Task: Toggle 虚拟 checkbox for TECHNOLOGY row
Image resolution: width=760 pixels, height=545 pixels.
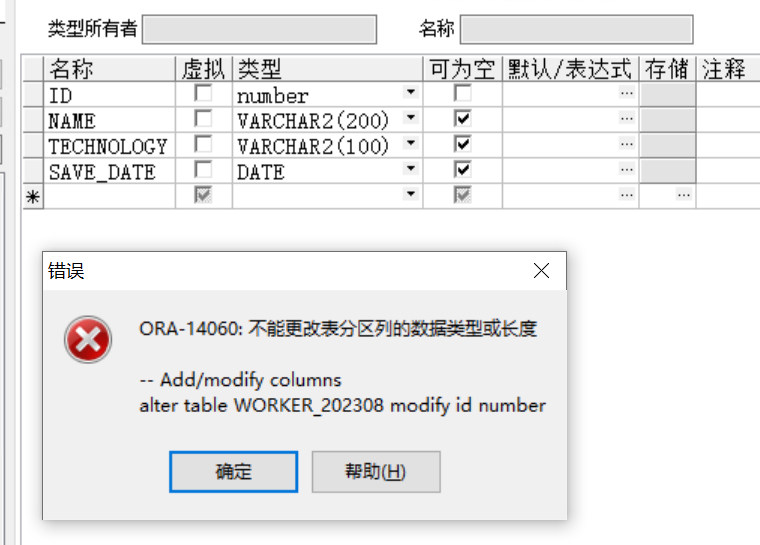Action: click(203, 144)
